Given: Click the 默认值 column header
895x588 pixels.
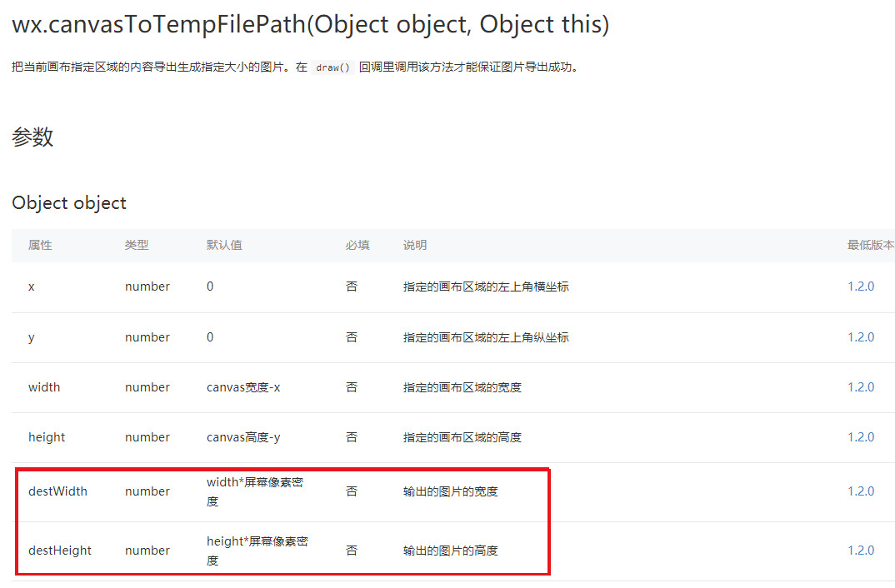Looking at the screenshot, I should click(x=224, y=245).
